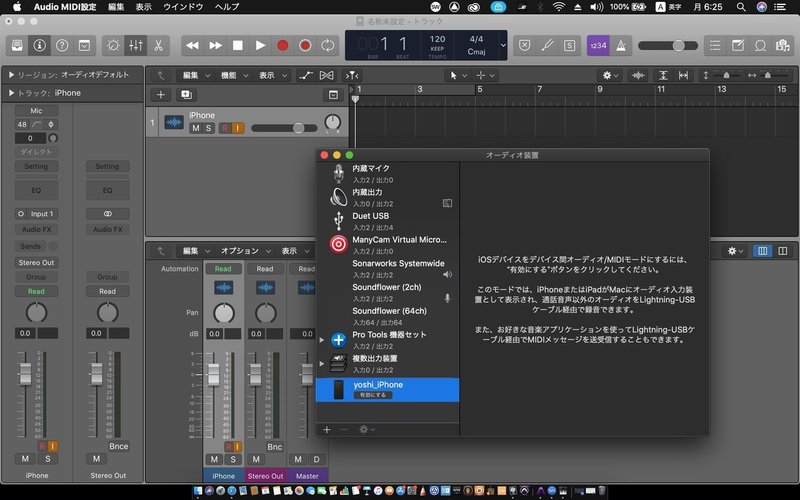Solo the iPhone track in track header
The width and height of the screenshot is (800, 500).
(x=208, y=128)
